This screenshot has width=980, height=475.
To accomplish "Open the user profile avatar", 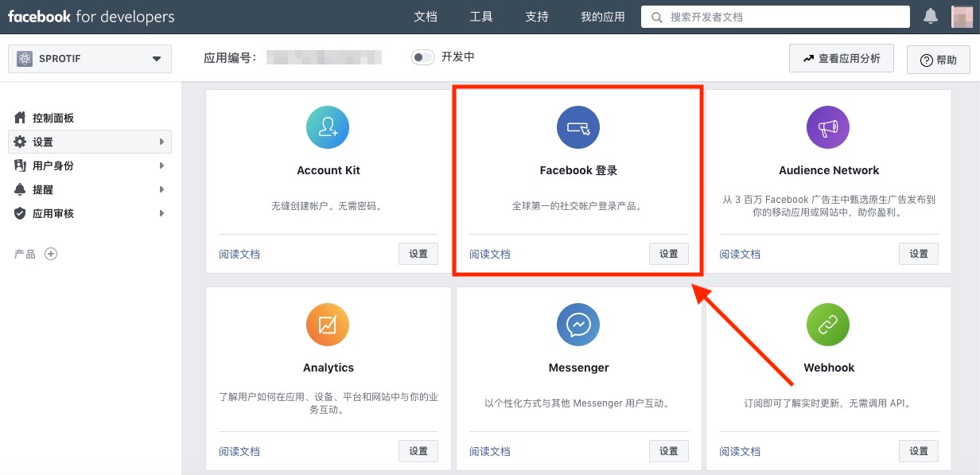I will (962, 16).
